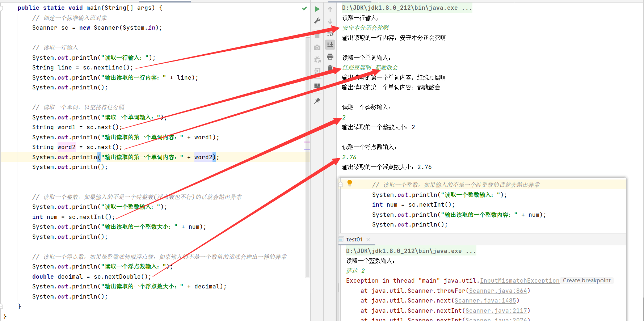Image resolution: width=644 pixels, height=321 pixels.
Task: Click the green Rerun play icon
Action: pos(317,9)
